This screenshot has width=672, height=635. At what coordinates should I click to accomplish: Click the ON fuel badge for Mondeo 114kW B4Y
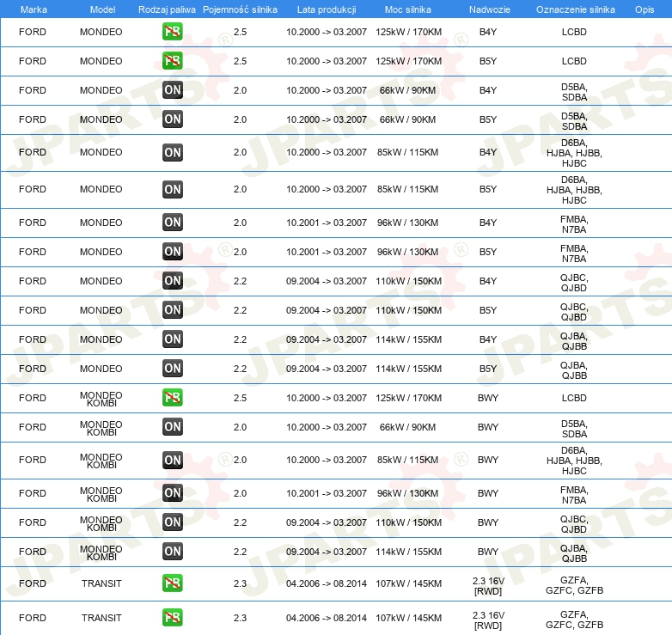[x=173, y=339]
